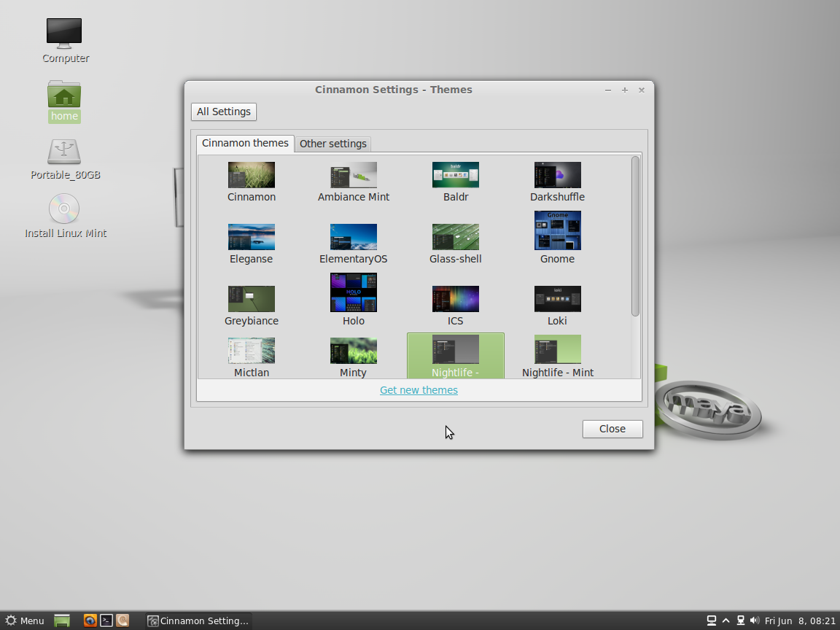Click the highlighted Nightlife theme
840x630 pixels.
click(x=455, y=356)
